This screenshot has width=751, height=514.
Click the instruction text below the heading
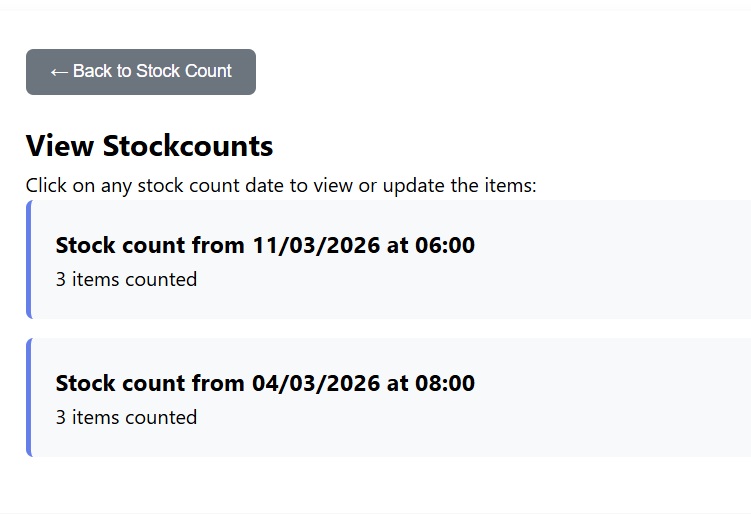[281, 186]
